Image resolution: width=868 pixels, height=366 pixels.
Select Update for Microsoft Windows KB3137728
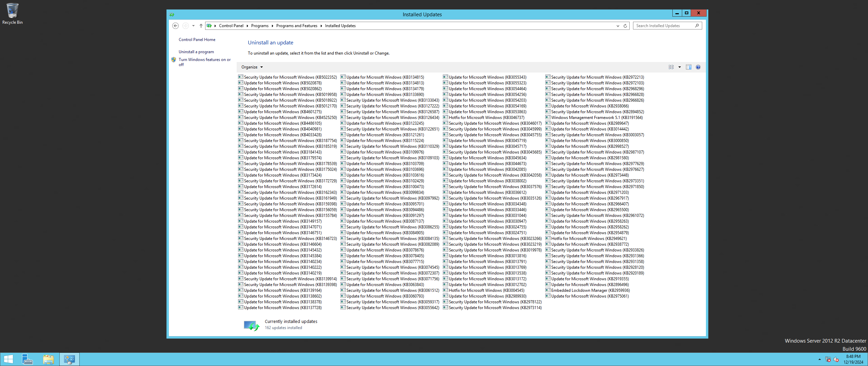pyautogui.click(x=280, y=308)
